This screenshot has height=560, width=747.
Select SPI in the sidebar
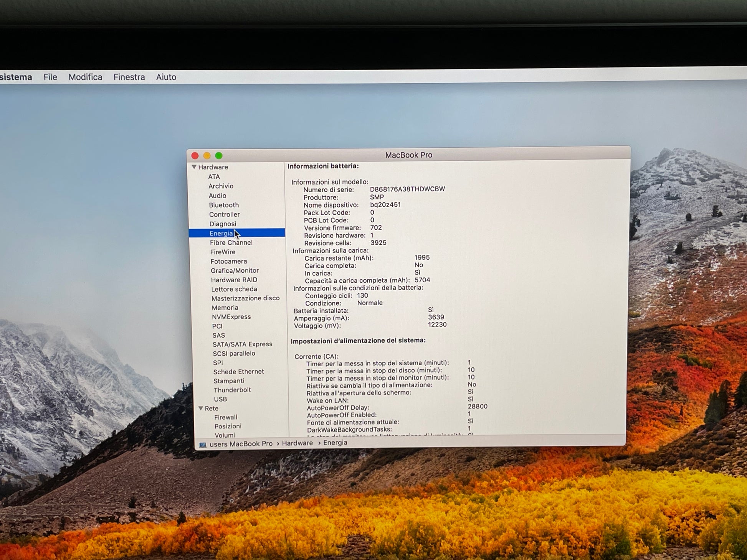click(218, 363)
